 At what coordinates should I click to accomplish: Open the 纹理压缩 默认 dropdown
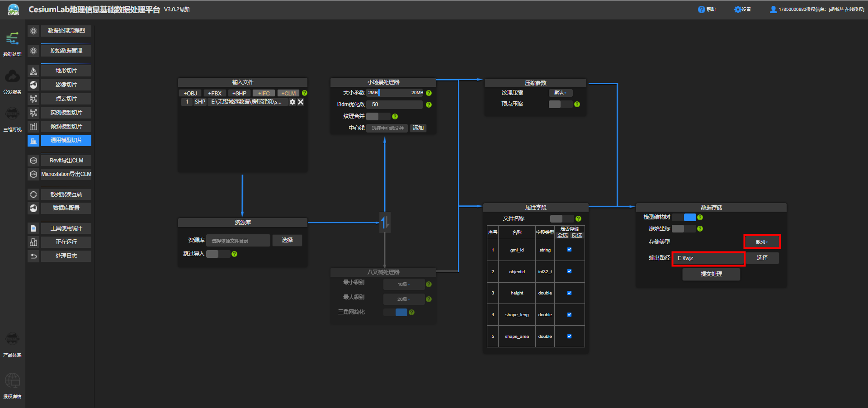click(561, 92)
